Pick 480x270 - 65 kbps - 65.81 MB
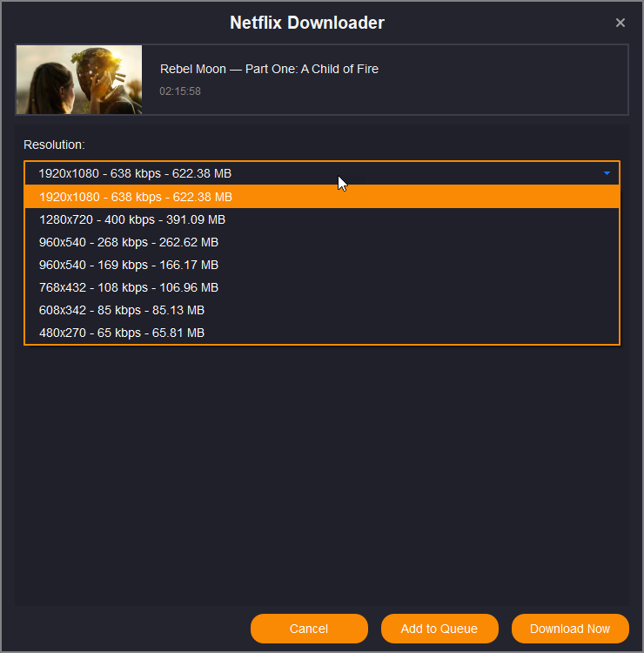 322,333
